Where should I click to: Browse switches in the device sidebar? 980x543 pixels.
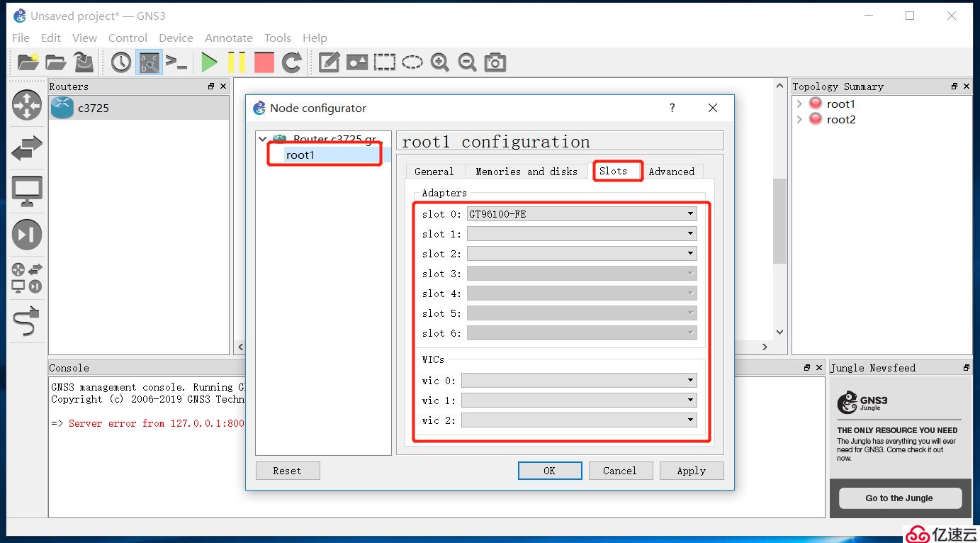(27, 148)
